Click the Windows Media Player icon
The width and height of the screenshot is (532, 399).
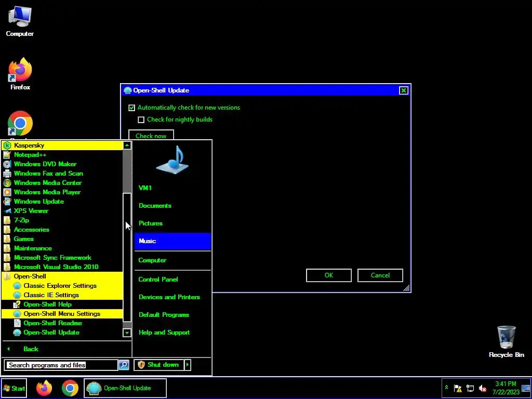(x=7, y=192)
